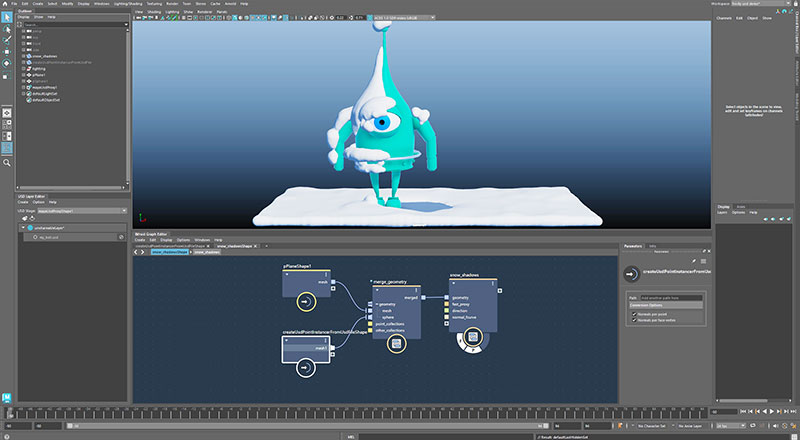This screenshot has height=440, width=800.
Task: Expand the snow_shadows outliner item
Action: pyautogui.click(x=23, y=56)
